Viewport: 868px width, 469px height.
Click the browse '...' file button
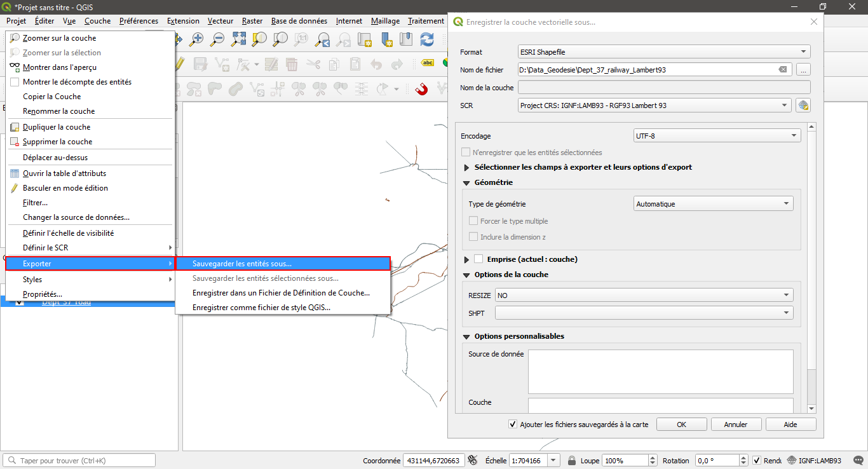[x=803, y=70]
